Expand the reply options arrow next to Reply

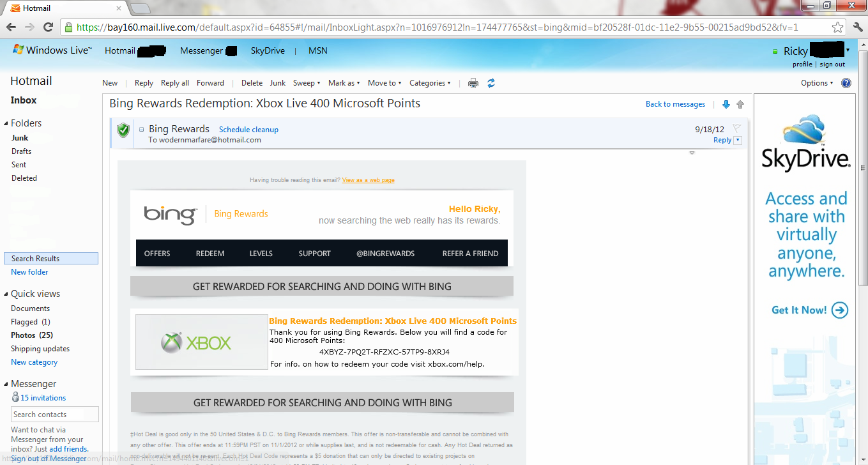738,140
